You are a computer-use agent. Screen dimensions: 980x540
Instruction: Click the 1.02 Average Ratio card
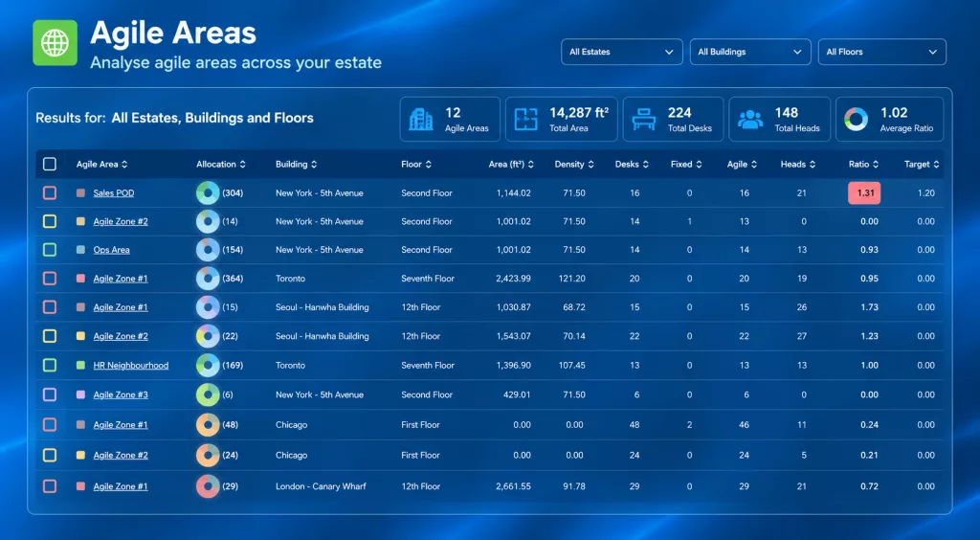coord(889,119)
